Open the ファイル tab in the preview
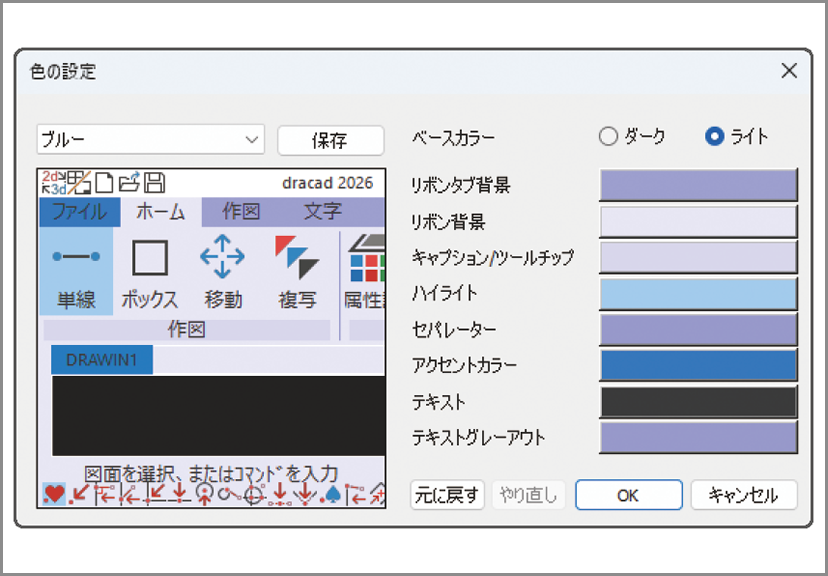The height and width of the screenshot is (576, 828). click(x=78, y=213)
